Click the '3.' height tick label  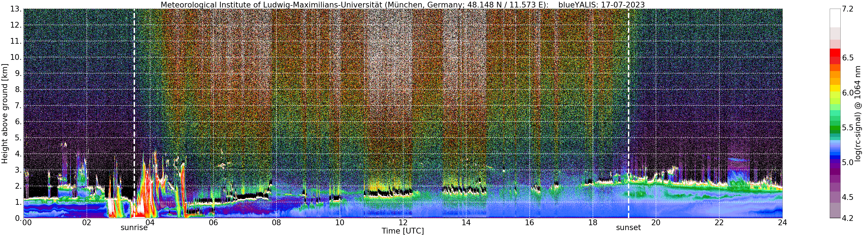point(18,170)
